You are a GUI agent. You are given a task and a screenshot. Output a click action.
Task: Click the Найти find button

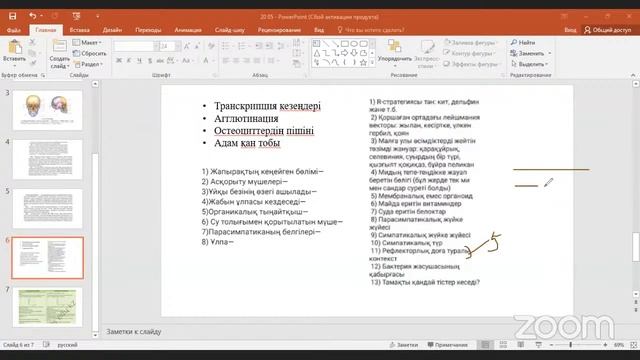pyautogui.click(x=523, y=42)
